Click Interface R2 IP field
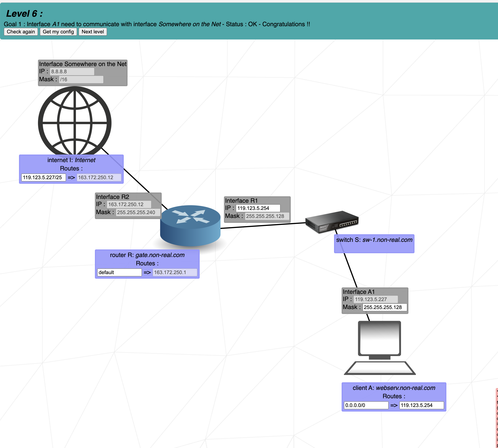Viewport: 498px width, 448px height. [x=129, y=204]
